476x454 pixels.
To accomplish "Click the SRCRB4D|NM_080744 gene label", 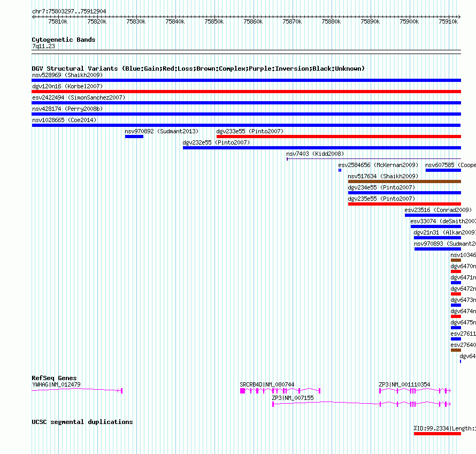I will [x=267, y=384].
